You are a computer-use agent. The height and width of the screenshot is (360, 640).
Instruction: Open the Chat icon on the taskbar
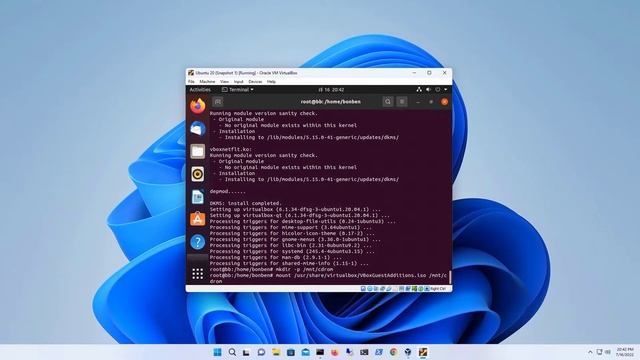(261, 352)
